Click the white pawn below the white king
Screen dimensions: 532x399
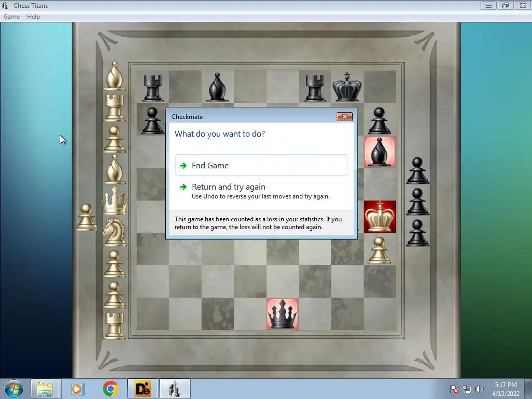379,250
